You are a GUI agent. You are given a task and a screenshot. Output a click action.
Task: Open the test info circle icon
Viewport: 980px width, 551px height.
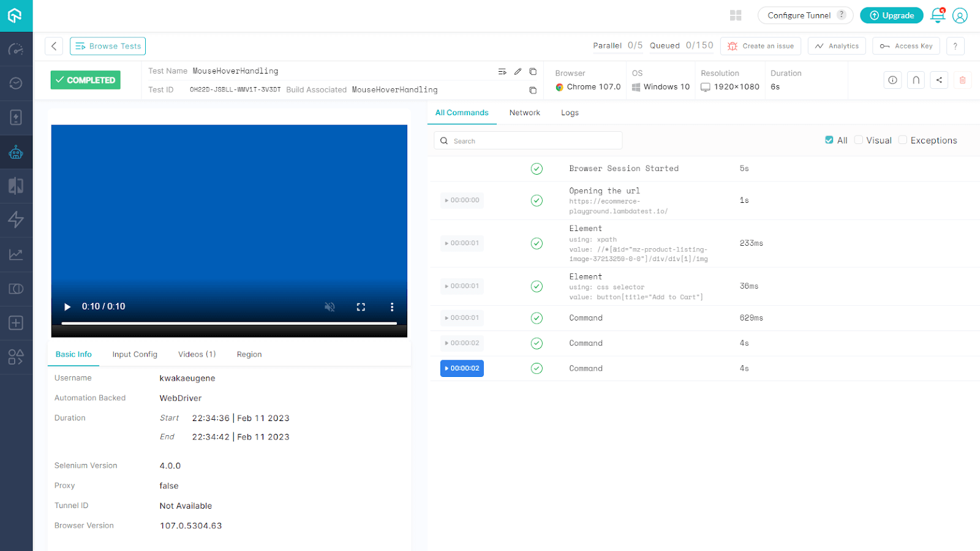[892, 80]
